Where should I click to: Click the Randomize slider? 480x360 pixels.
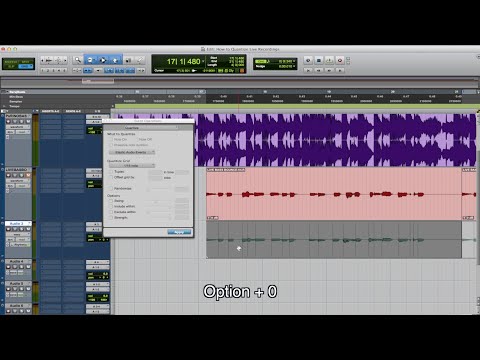click(x=159, y=189)
